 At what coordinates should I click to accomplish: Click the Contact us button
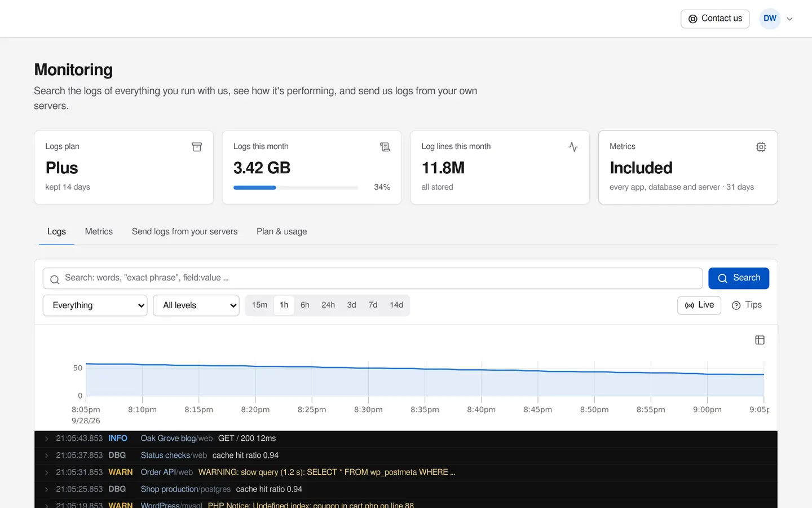(x=715, y=19)
